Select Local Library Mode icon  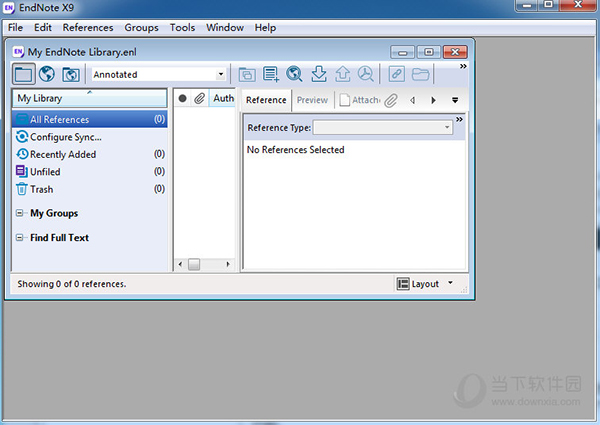[23, 74]
